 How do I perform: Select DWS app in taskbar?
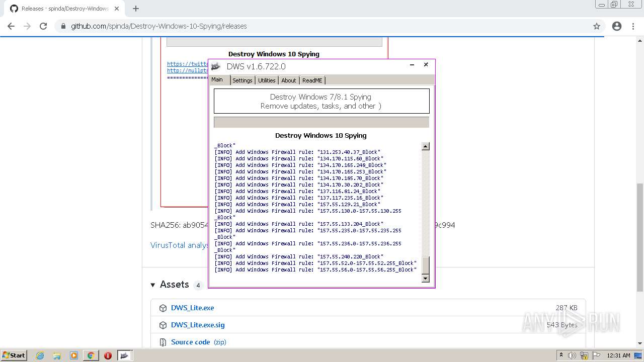[125, 355]
